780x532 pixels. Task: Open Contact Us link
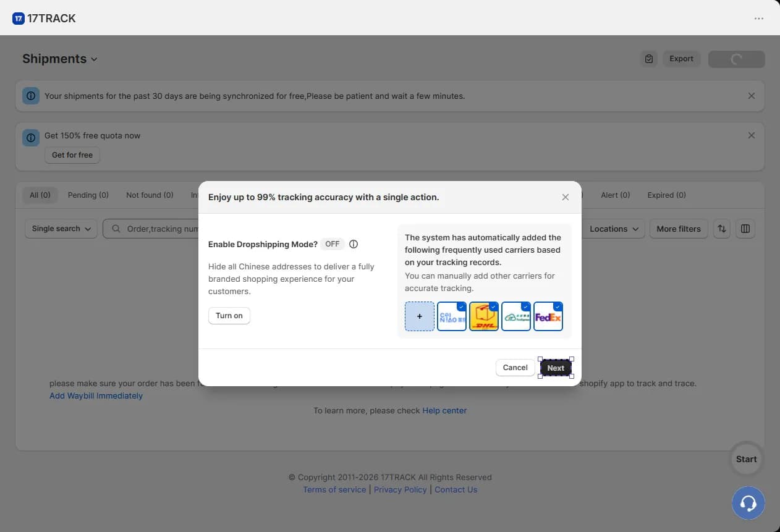(456, 489)
